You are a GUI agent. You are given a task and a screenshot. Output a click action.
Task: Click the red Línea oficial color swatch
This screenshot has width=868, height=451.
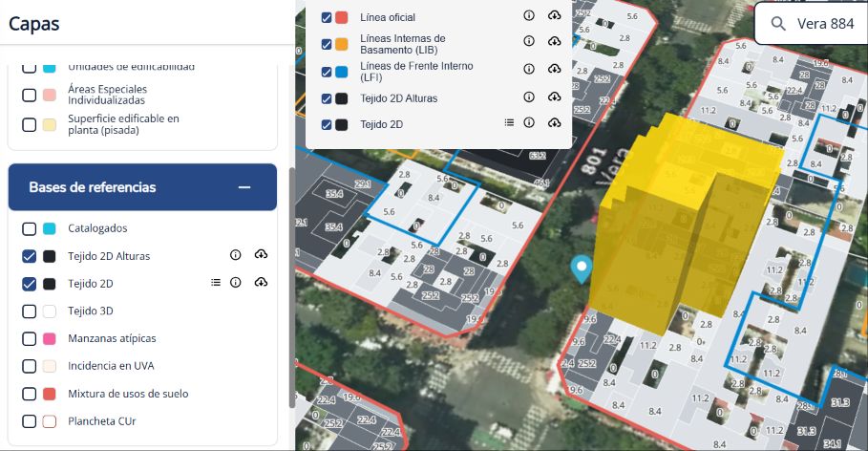coord(342,17)
